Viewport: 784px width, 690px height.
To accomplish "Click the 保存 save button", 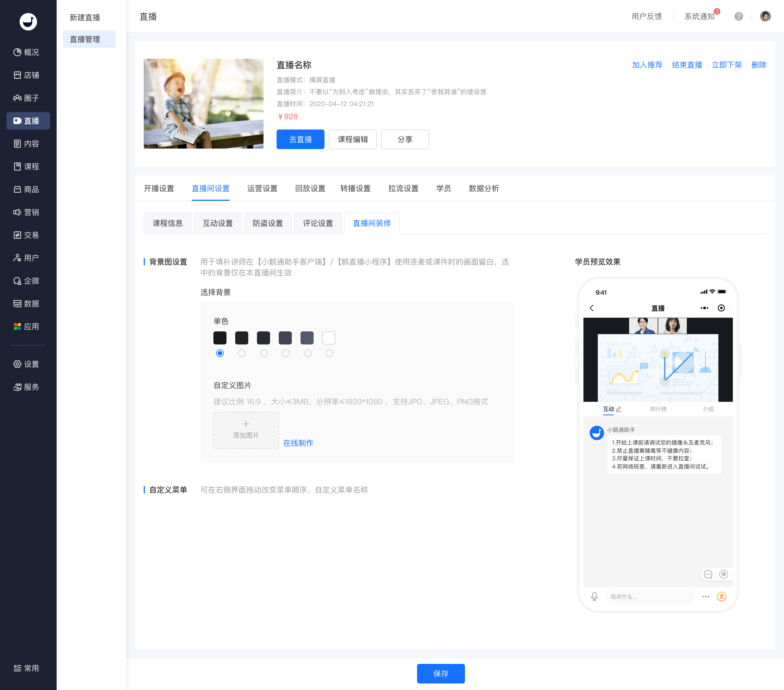I will [441, 673].
